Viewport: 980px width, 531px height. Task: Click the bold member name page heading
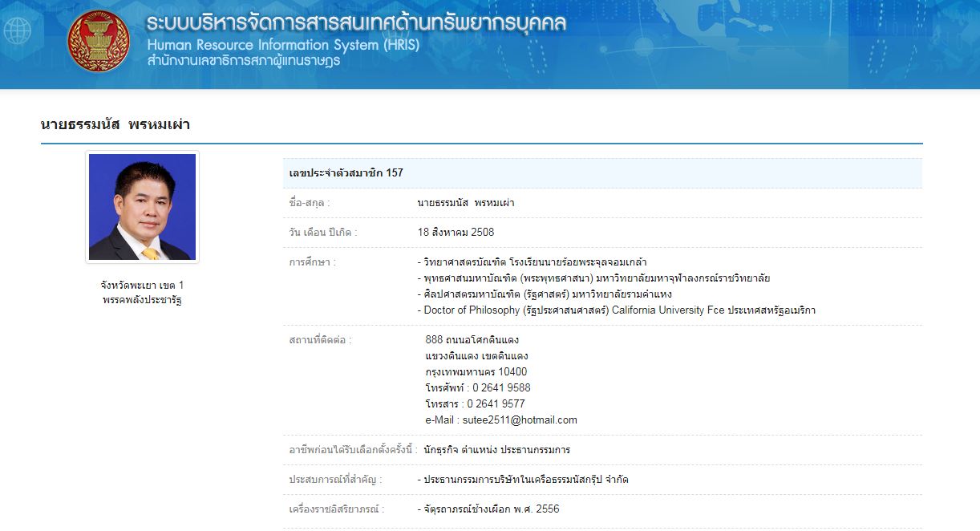click(115, 124)
